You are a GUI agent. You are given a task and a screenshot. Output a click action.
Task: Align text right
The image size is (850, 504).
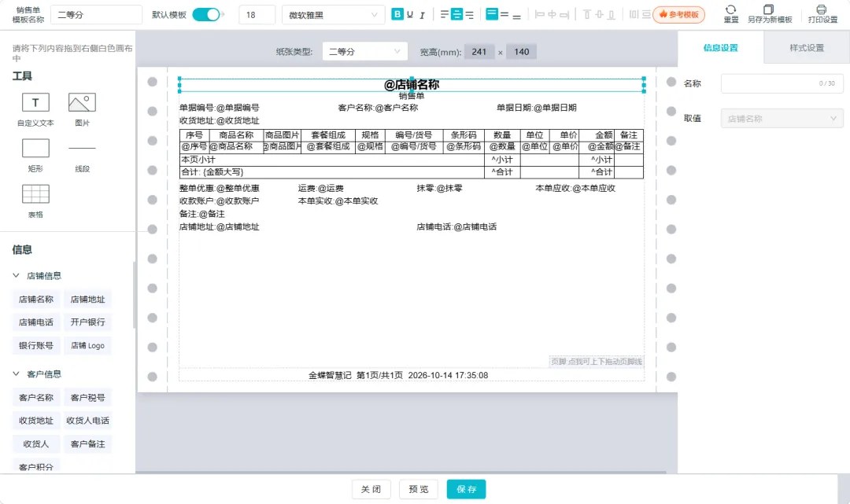tap(469, 15)
